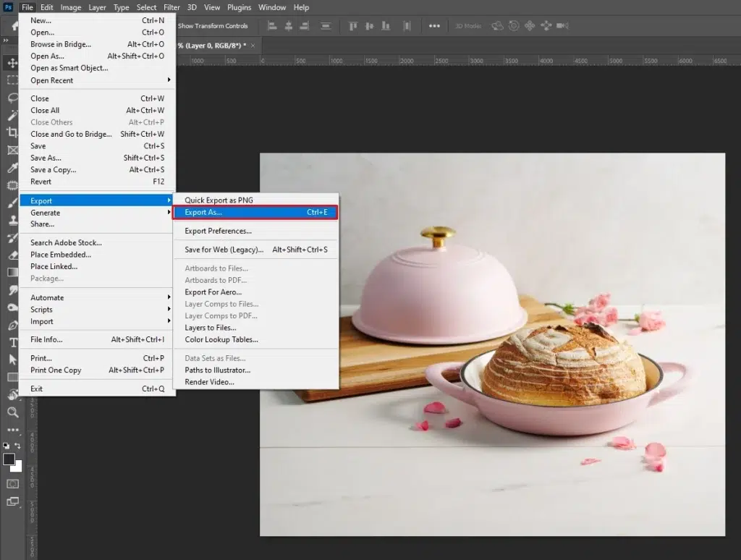
Task: Pick the Horizontal Type tool
Action: click(x=12, y=342)
